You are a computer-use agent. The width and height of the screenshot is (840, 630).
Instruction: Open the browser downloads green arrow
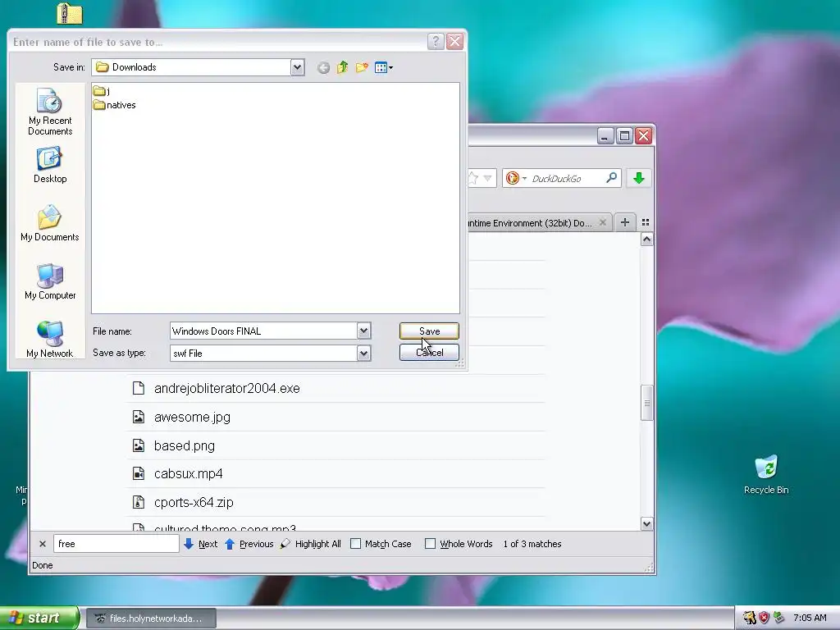coord(638,178)
